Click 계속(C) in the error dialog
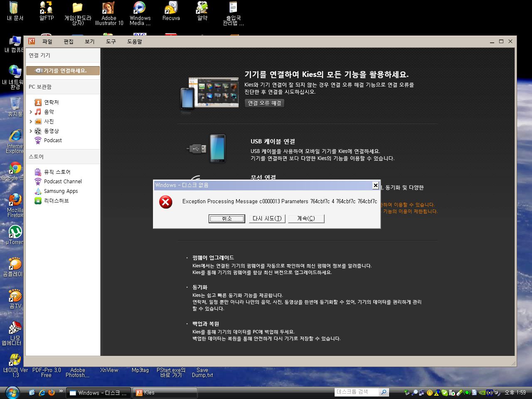Viewport: 532px width, 399px height. click(306, 219)
